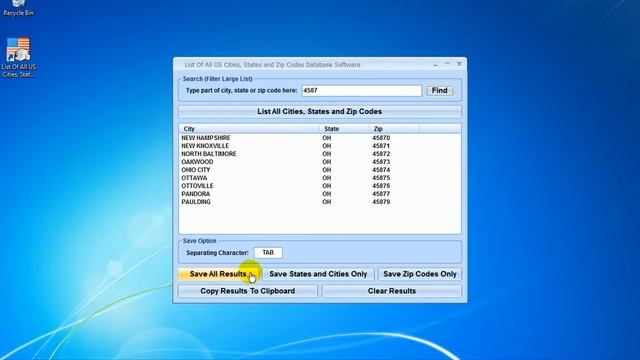
Task: Sort by the State column header
Action: pos(344,129)
